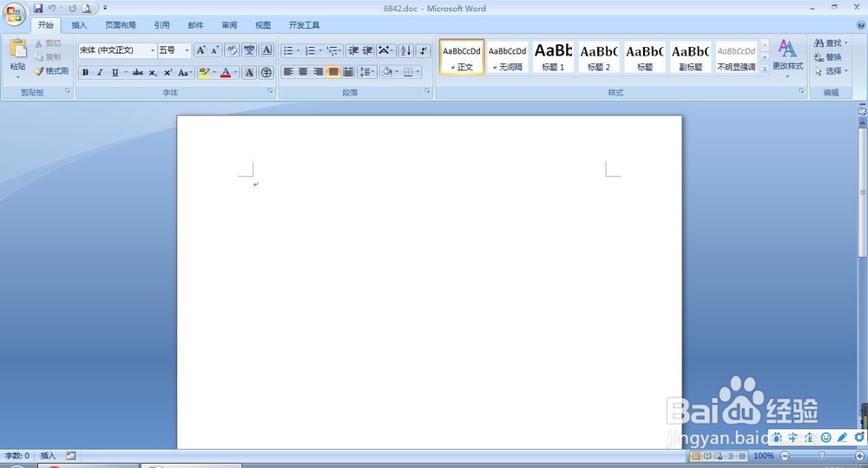Apply subscript formatting

coord(153,73)
